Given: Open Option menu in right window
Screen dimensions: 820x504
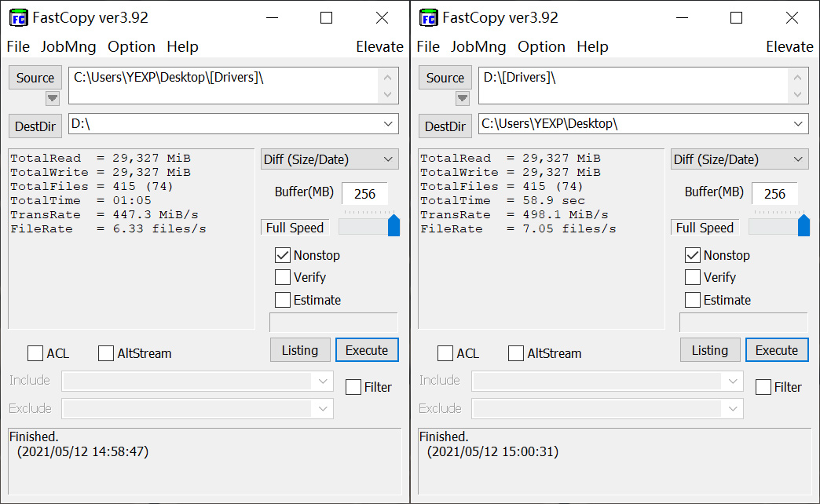Looking at the screenshot, I should (541, 46).
